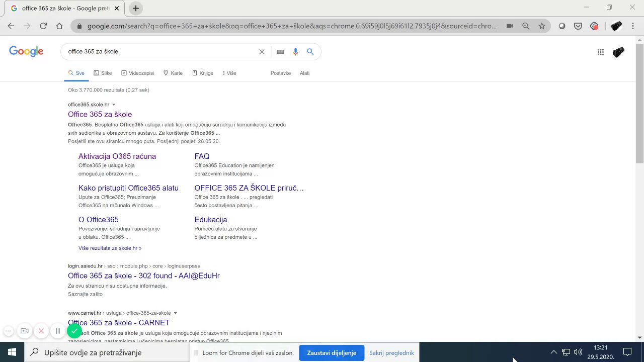Clear the Google search box text
The height and width of the screenshot is (362, 644).
pos(262,52)
